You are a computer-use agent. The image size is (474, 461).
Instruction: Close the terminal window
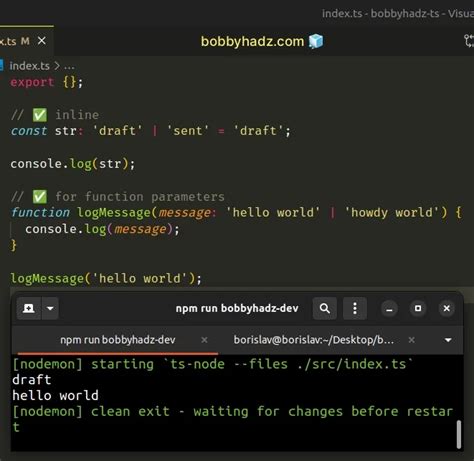447,309
